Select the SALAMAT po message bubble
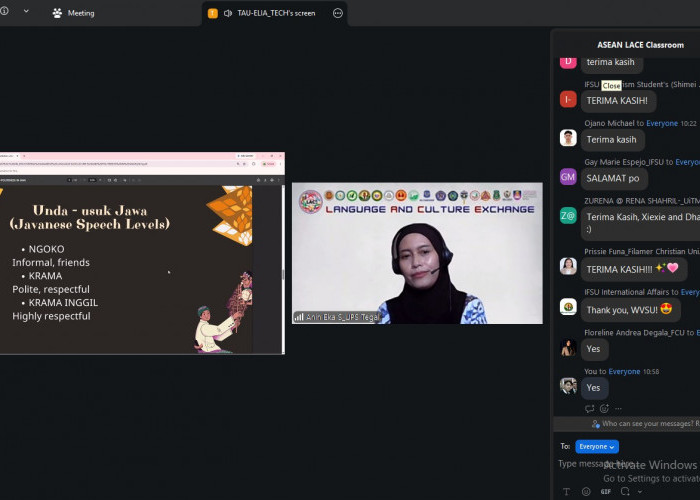Screen dimensions: 700x500 [614, 179]
